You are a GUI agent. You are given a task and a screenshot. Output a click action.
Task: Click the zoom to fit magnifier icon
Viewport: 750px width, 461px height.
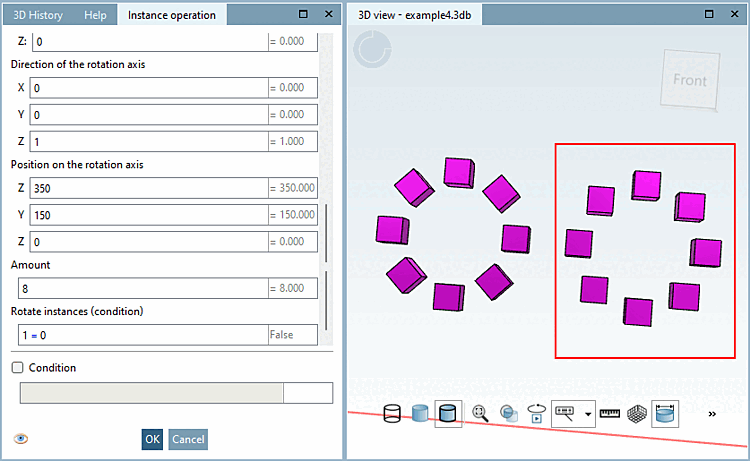point(480,414)
